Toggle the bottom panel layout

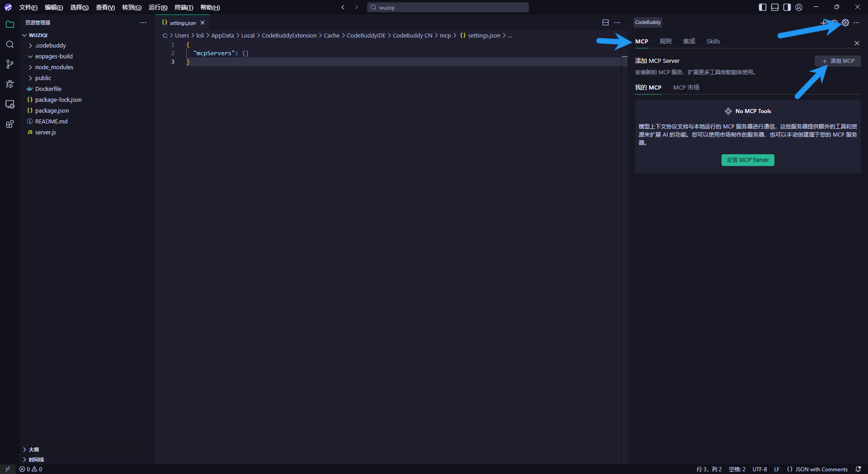click(774, 7)
